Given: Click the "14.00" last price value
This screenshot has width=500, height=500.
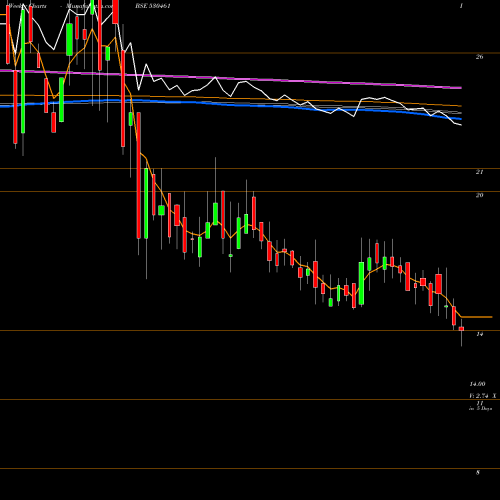Looking at the screenshot, I should [477, 384].
